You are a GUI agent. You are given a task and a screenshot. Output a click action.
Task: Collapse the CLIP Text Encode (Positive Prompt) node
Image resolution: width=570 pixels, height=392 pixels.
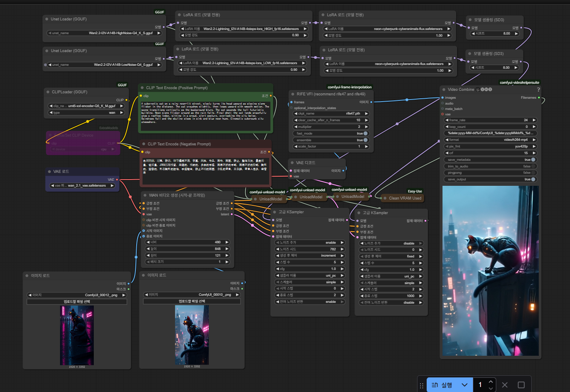click(142, 88)
